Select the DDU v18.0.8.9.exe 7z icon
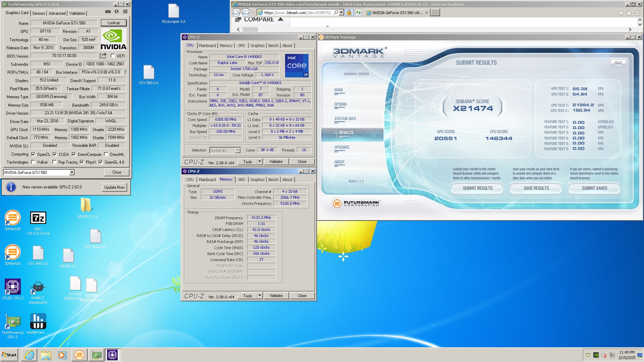Image resolution: width=644 pixels, height=362 pixels. click(38, 223)
